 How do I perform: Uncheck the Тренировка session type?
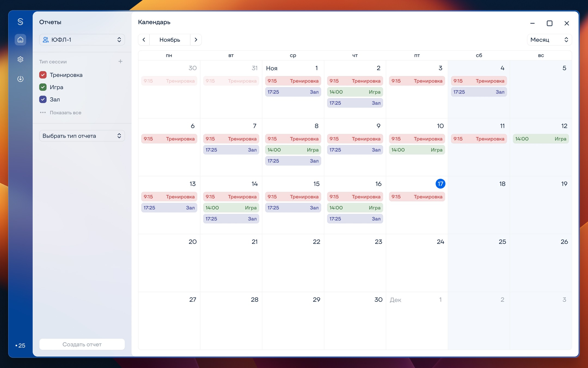tap(43, 75)
